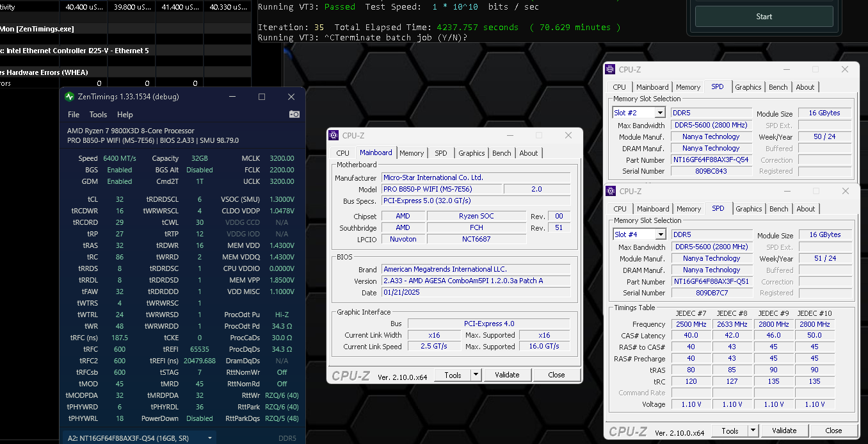Open the File menu in ZenTimings
Image resolution: width=868 pixels, height=444 pixels.
pyautogui.click(x=74, y=115)
